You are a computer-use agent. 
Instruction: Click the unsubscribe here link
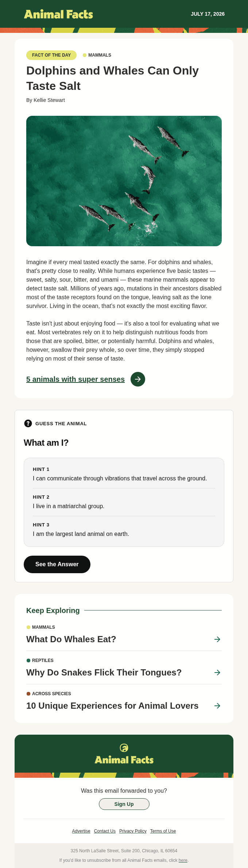coord(183,860)
